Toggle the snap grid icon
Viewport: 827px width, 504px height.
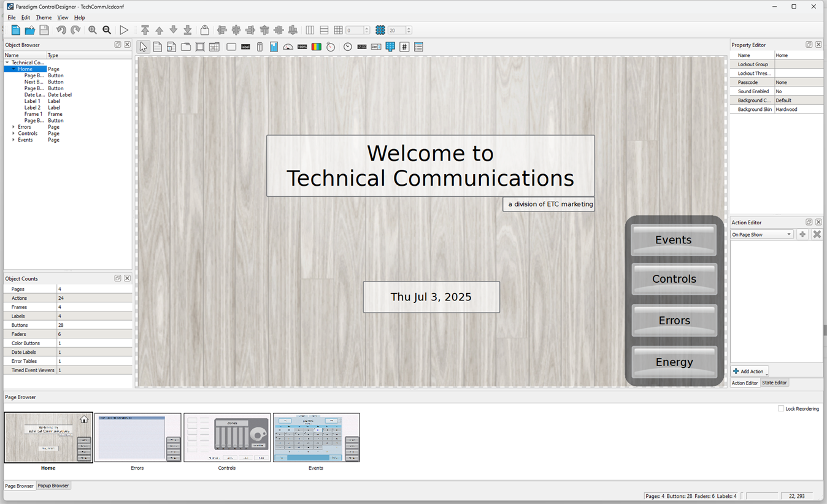(x=380, y=29)
